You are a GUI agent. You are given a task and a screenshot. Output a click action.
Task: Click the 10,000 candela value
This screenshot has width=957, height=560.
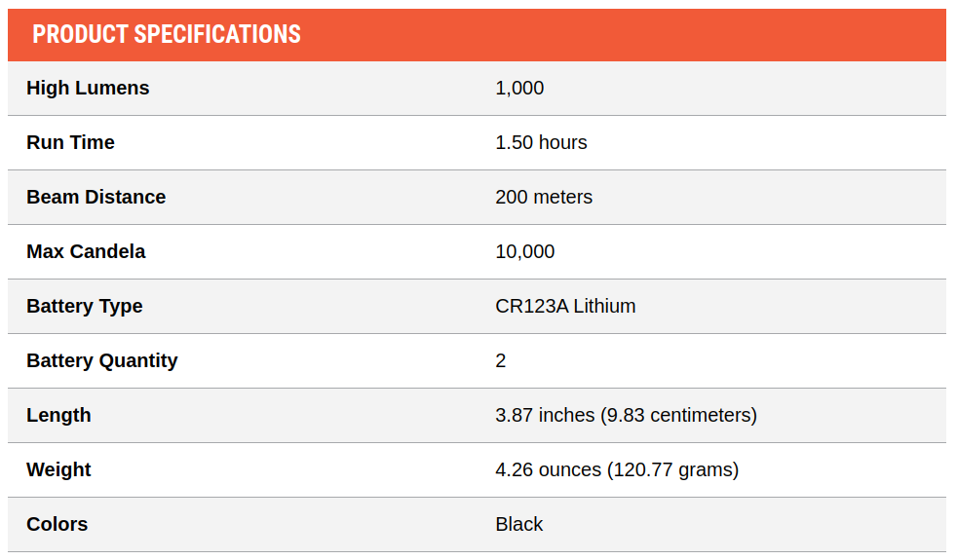(525, 251)
